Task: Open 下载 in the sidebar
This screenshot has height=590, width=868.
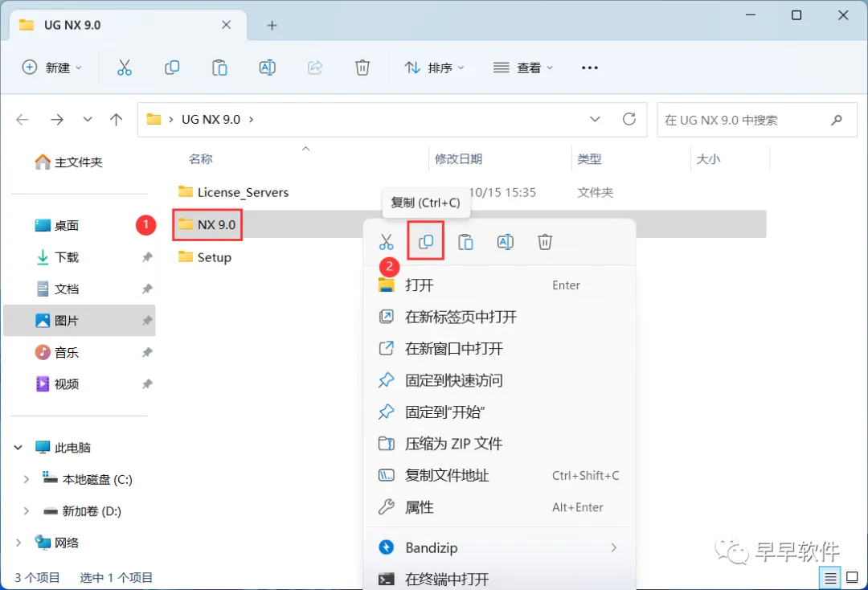Action: [x=57, y=257]
